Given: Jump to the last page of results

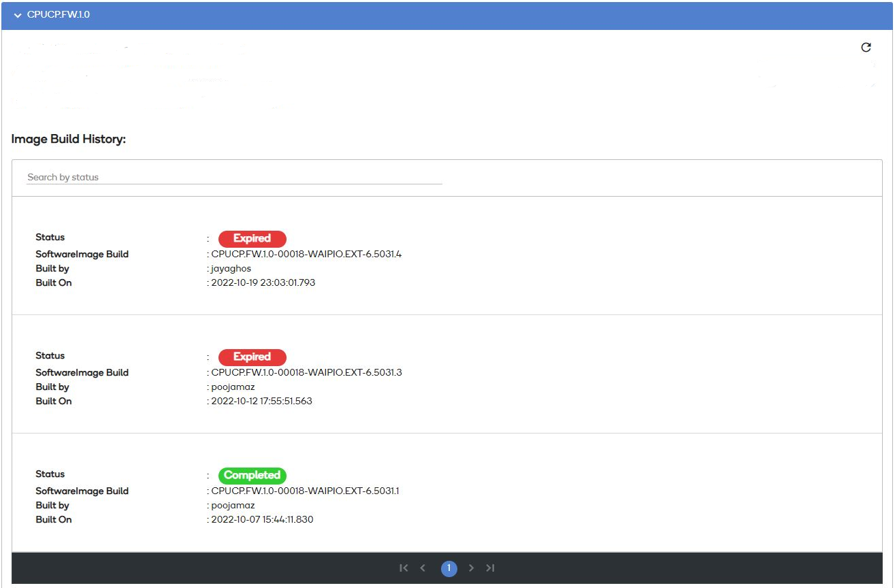Looking at the screenshot, I should click(x=490, y=568).
